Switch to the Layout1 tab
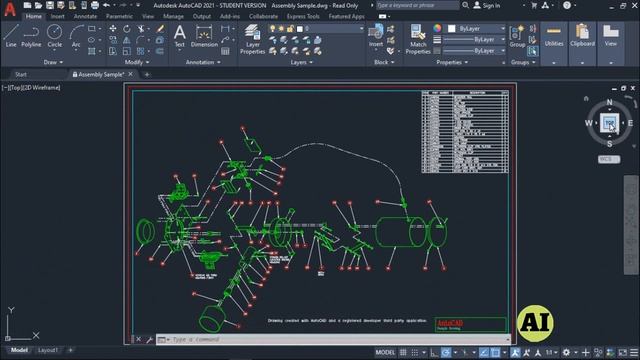This screenshot has height=360, width=640. click(x=48, y=350)
